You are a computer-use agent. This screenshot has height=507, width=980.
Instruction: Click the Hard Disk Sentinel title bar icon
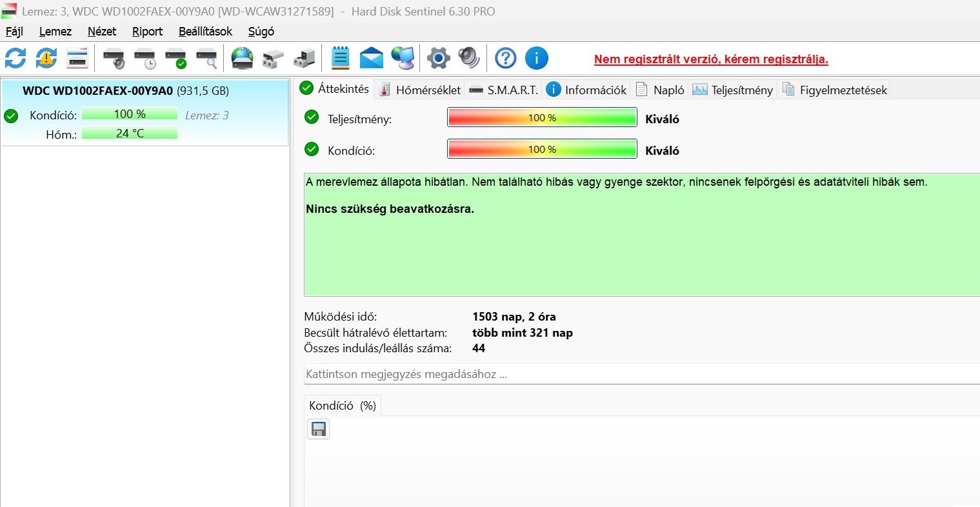pyautogui.click(x=9, y=11)
